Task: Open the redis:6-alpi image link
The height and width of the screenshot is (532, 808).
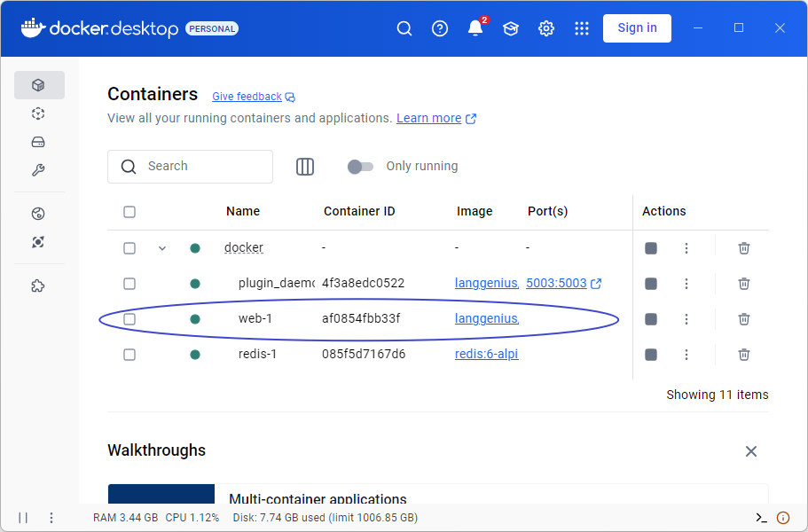Action: tap(486, 354)
